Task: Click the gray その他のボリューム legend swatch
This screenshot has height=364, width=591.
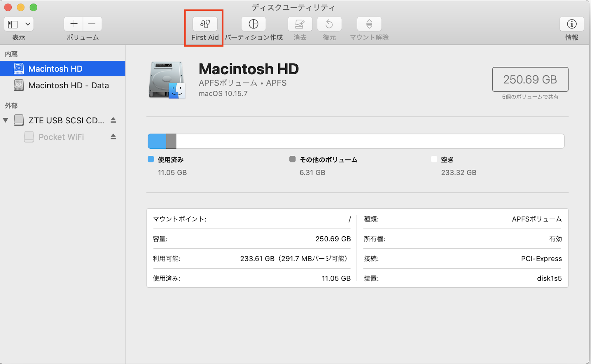Action: tap(293, 159)
